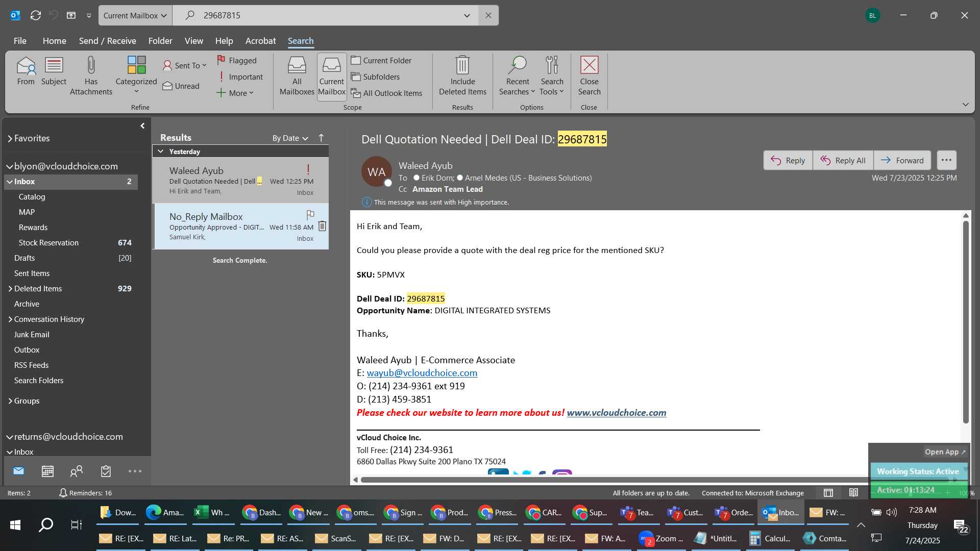Viewport: 980px width, 551px height.
Task: Switch to People view icon
Action: pos(77,471)
